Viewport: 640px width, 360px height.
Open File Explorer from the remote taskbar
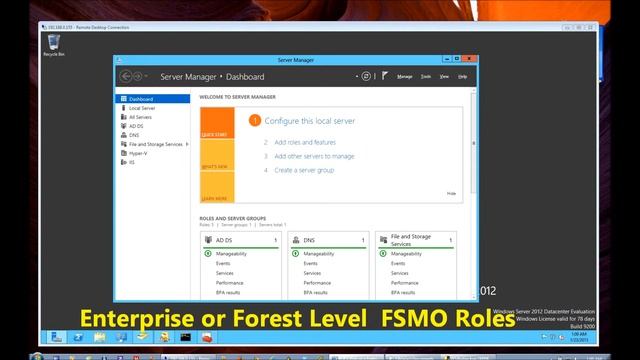pyautogui.click(x=100, y=337)
